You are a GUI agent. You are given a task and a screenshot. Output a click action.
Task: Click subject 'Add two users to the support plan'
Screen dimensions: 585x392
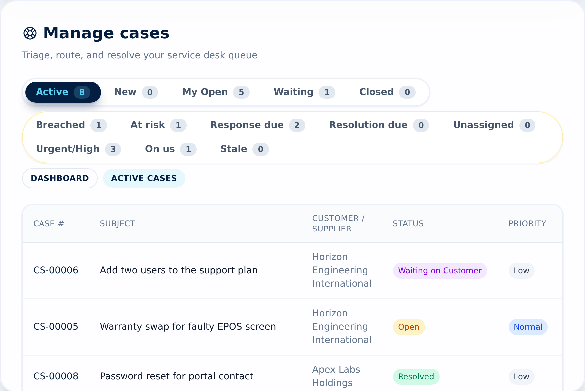click(179, 270)
